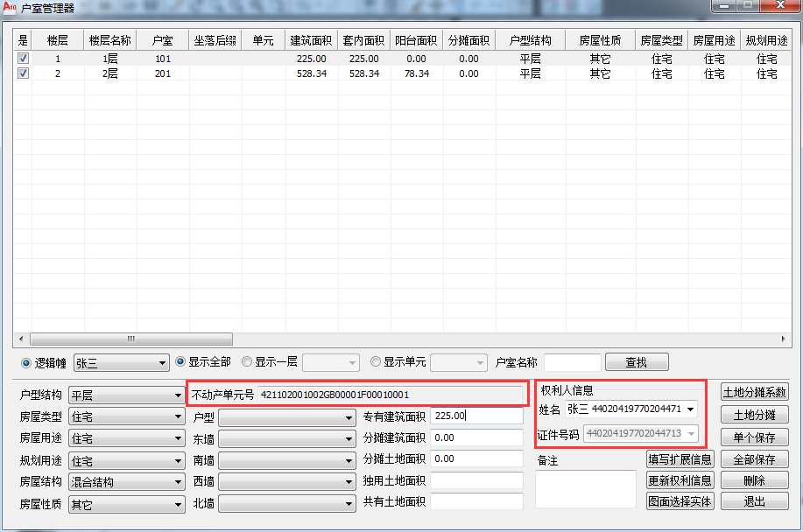Expand the 户型结构 dropdown
The height and width of the screenshot is (532, 803).
[127, 395]
